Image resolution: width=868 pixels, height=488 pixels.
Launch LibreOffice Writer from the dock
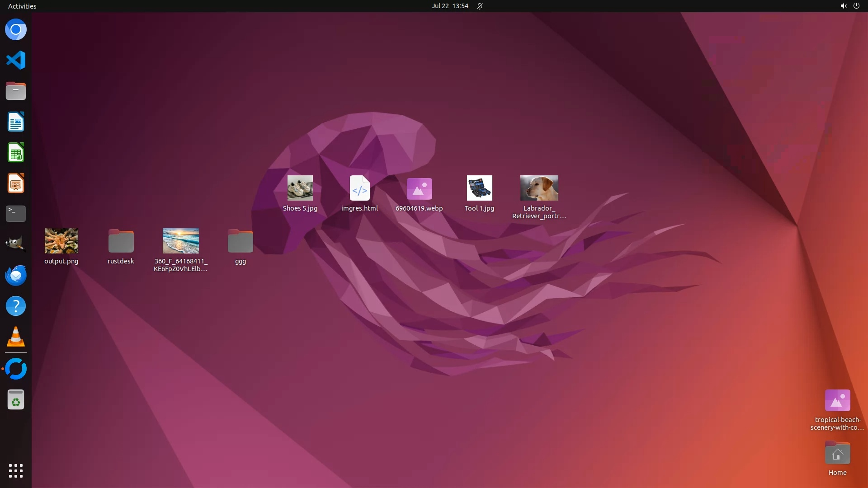[x=16, y=122]
